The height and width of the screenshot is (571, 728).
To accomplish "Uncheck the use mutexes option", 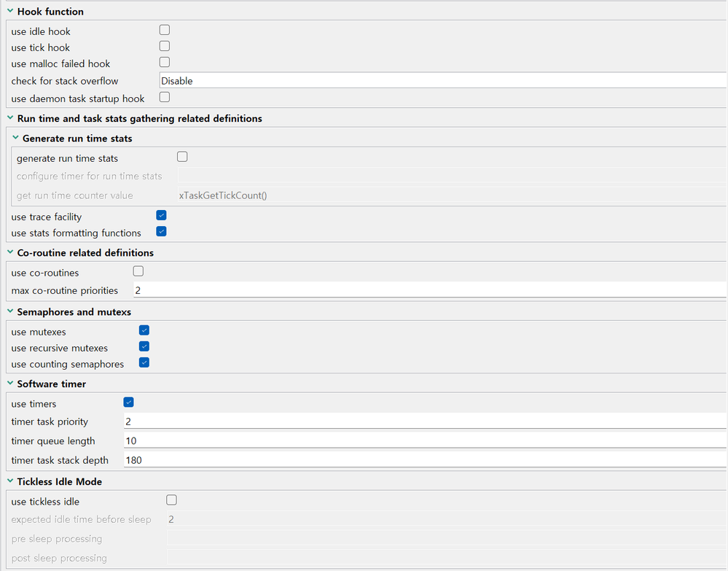I will pyautogui.click(x=144, y=330).
